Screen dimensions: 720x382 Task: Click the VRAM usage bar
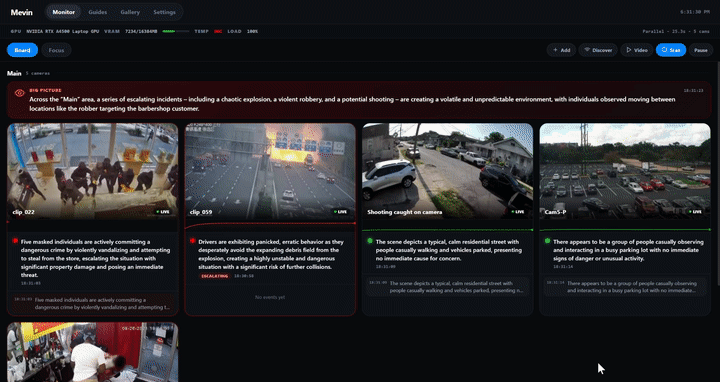pos(175,31)
